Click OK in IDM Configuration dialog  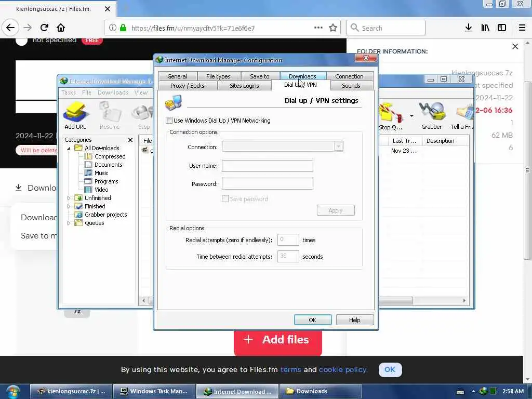click(312, 320)
